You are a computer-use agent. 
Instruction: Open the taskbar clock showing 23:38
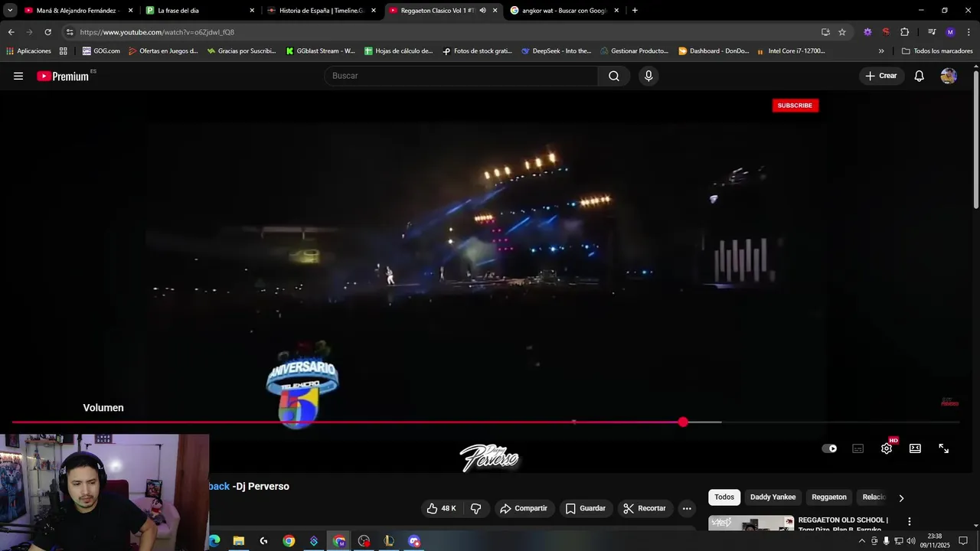(935, 541)
